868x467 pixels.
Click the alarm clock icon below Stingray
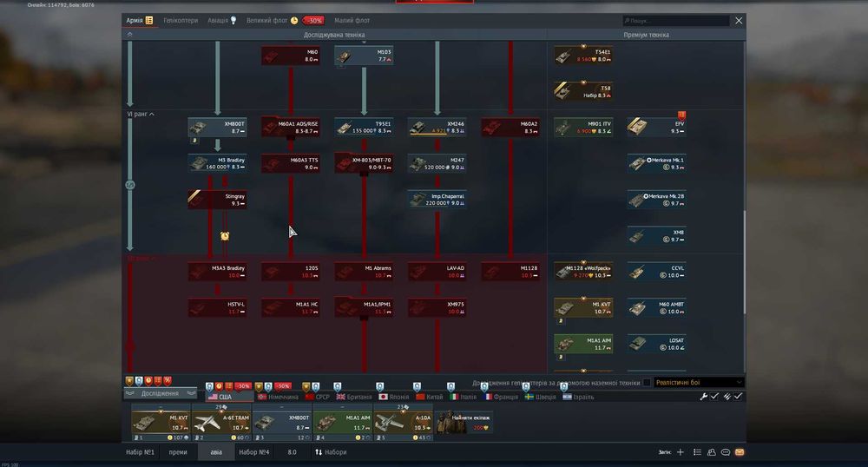(x=225, y=236)
